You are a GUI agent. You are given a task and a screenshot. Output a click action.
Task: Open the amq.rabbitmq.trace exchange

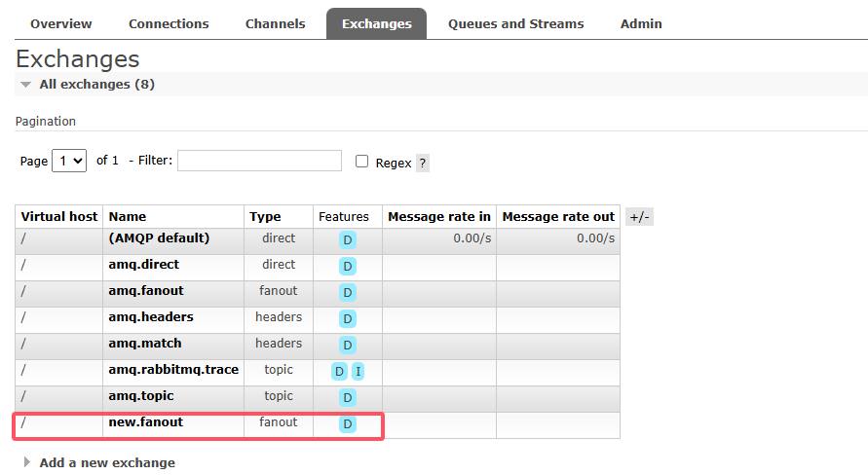point(173,369)
